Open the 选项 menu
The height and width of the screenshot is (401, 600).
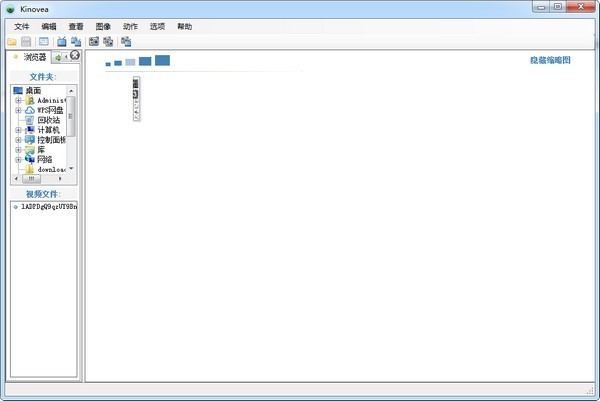(157, 26)
